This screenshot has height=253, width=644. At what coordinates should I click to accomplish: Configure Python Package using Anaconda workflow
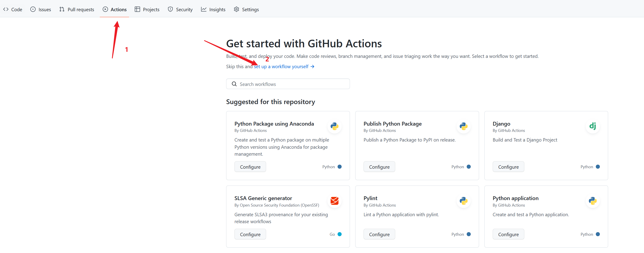click(250, 167)
